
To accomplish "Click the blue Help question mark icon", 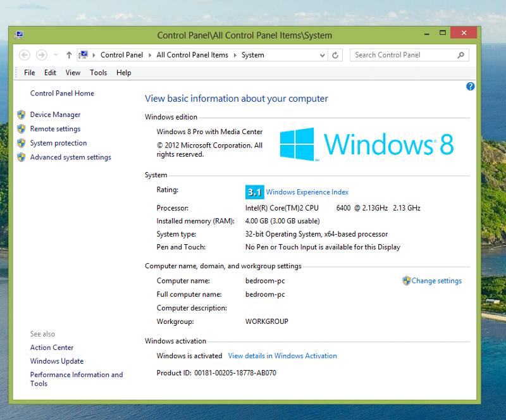I will pyautogui.click(x=470, y=86).
